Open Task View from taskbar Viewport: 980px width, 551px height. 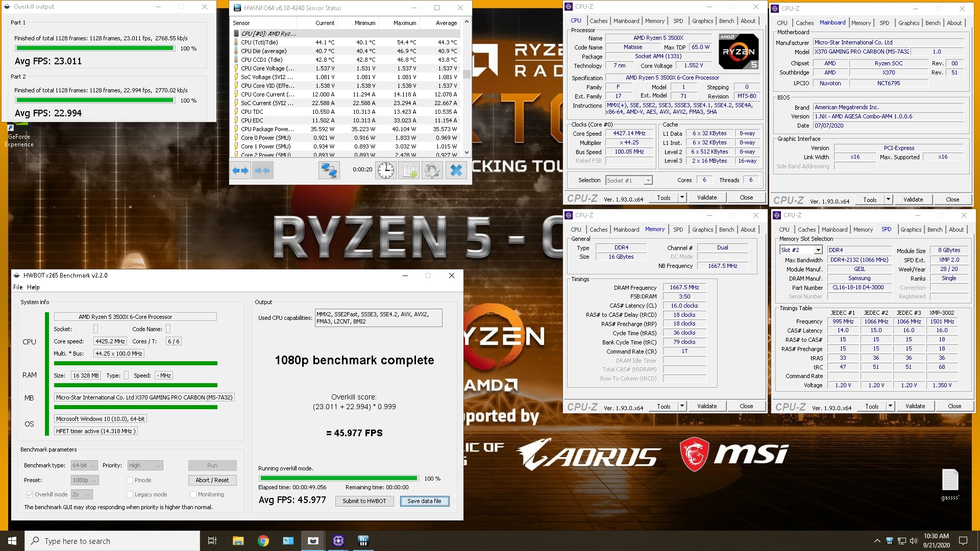click(x=212, y=541)
